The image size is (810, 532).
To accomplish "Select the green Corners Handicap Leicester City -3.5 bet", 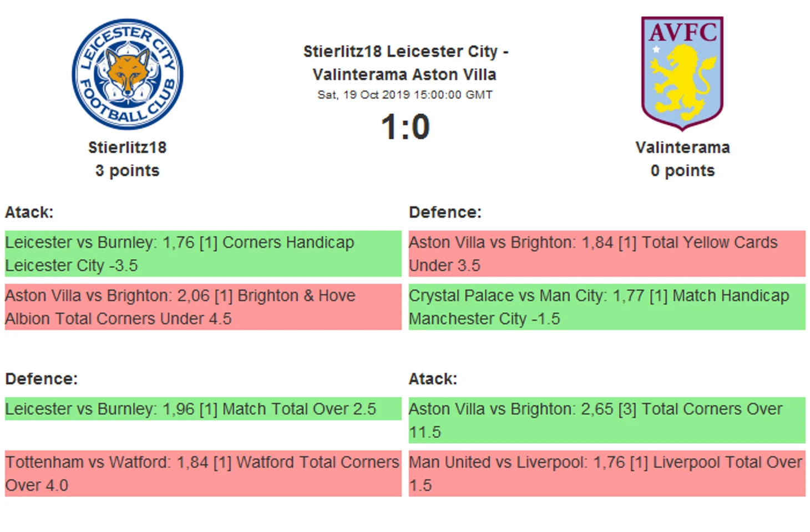I will [203, 254].
